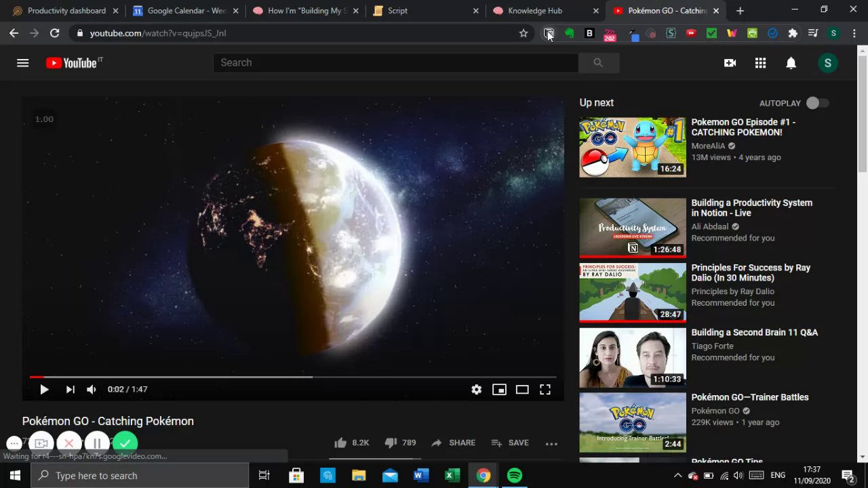
Task: Dislike the video with thumbs down
Action: pos(400,443)
